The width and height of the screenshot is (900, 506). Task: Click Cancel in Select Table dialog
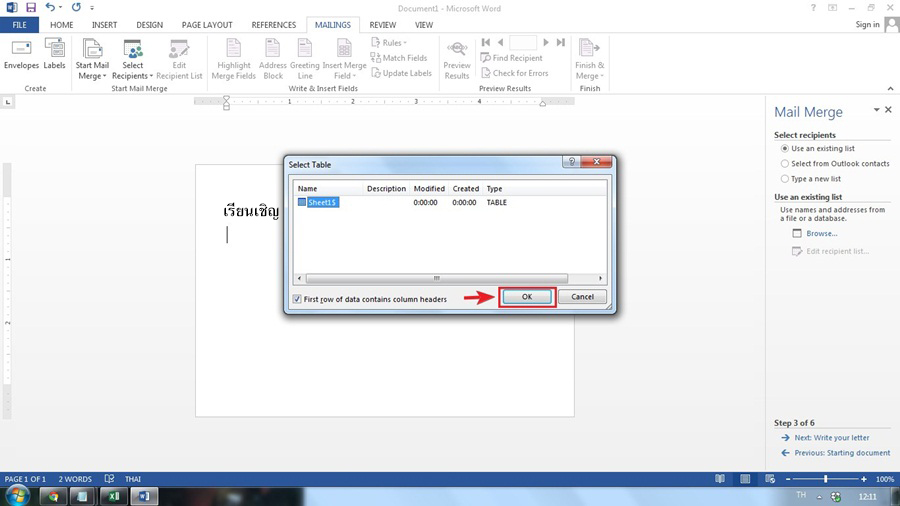(583, 297)
